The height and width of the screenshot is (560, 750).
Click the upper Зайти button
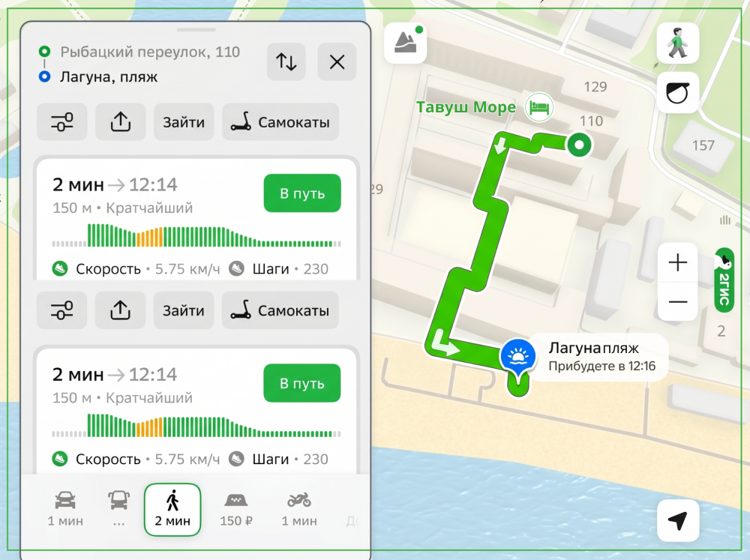tap(184, 122)
